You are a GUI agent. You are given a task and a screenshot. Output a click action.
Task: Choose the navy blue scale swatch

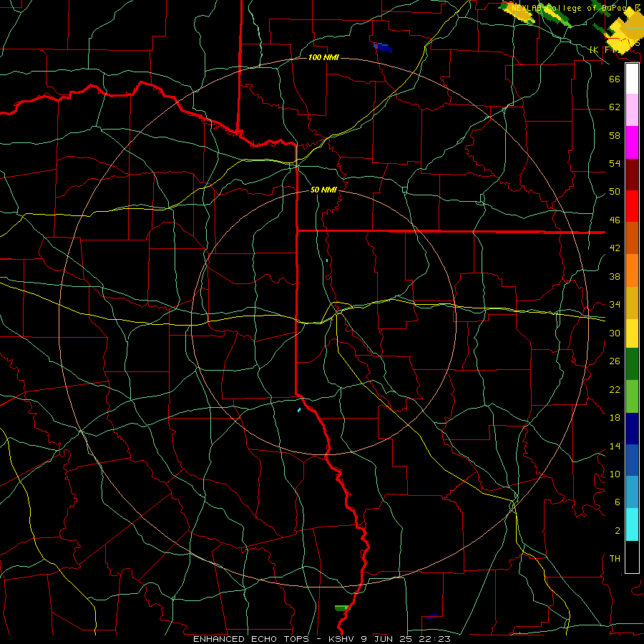(x=632, y=429)
